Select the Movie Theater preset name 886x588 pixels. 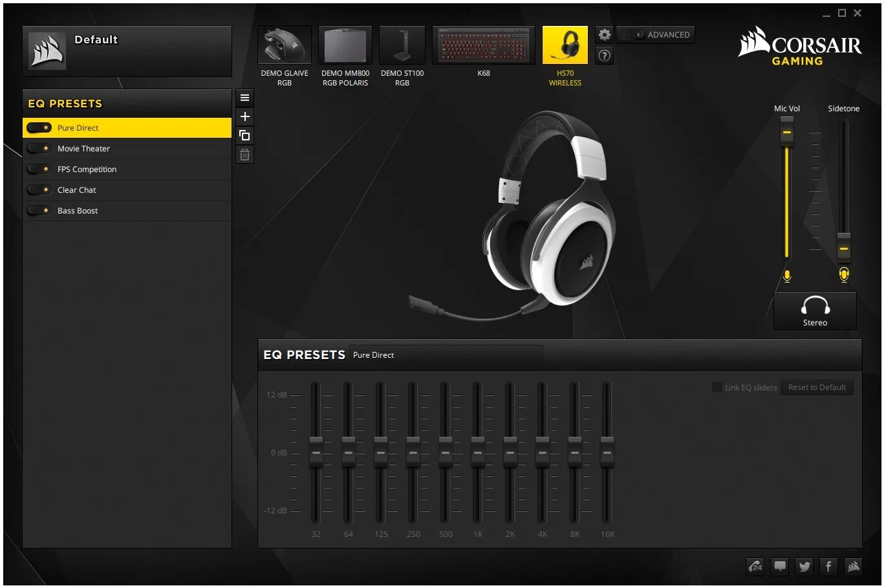83,149
